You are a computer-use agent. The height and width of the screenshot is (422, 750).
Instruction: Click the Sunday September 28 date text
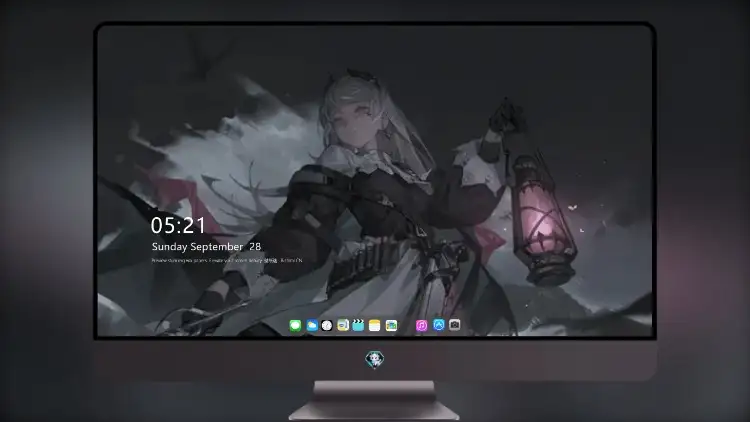pyautogui.click(x=206, y=247)
